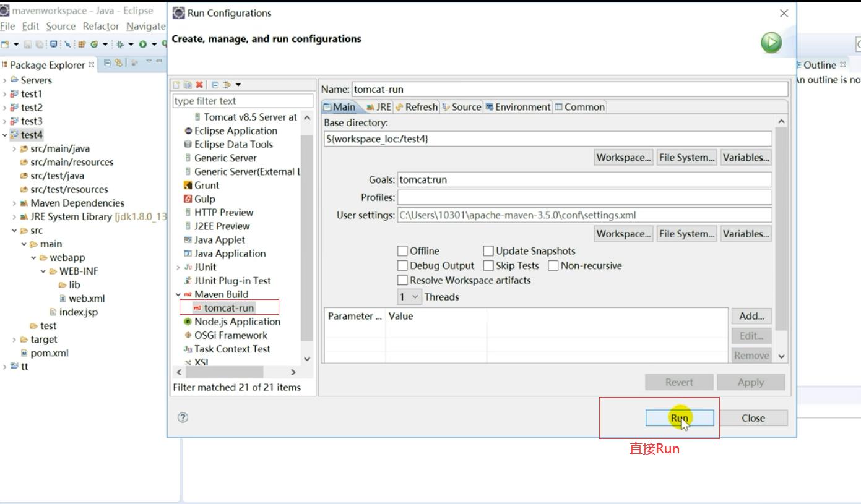Viewport: 861px width, 504px height.
Task: Switch to the Source tab
Action: click(462, 107)
